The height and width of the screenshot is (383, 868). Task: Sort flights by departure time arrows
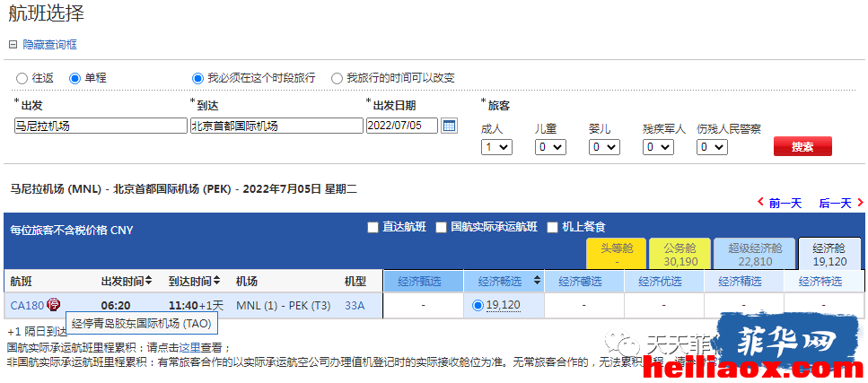coord(150,281)
